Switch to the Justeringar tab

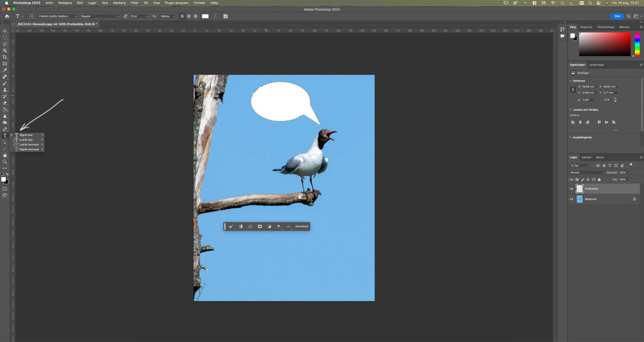[x=597, y=65]
